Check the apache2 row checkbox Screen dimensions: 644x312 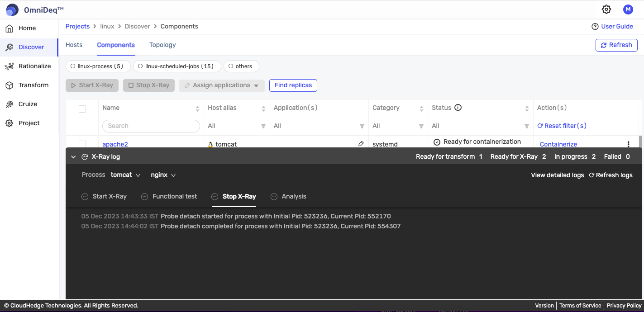[82, 144]
